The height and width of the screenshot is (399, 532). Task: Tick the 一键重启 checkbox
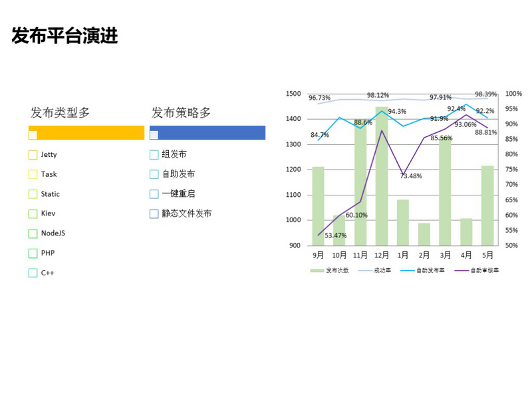point(154,194)
